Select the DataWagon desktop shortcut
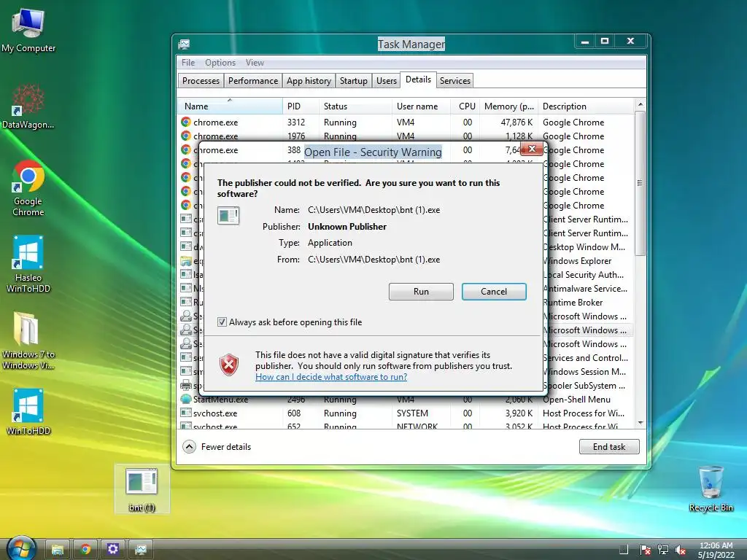This screenshot has height=560, width=747. click(28, 106)
